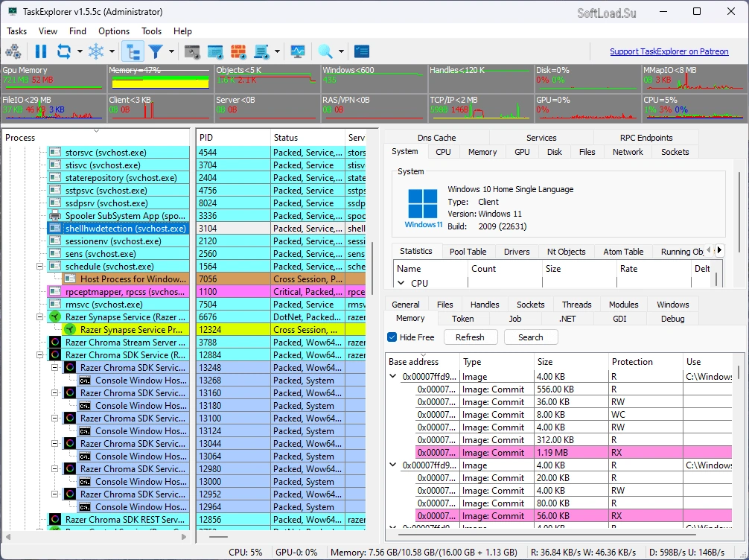Select the 1.19 MB RX memory row
749x560 pixels.
tap(573, 453)
